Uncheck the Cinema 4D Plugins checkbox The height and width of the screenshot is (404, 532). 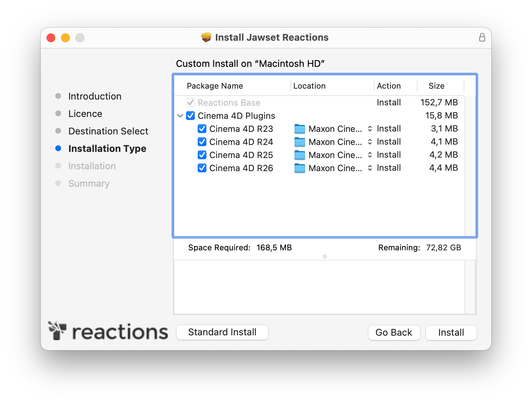tap(190, 116)
